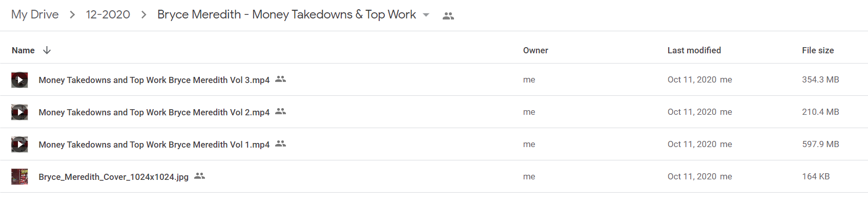
Task: Click the Bryce Meredith folder title in breadcrumb
Action: click(286, 14)
